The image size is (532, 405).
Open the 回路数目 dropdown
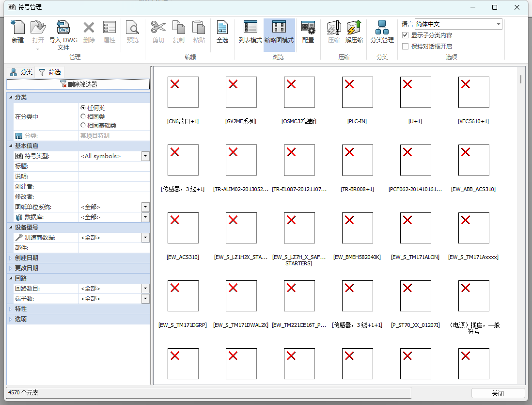145,289
